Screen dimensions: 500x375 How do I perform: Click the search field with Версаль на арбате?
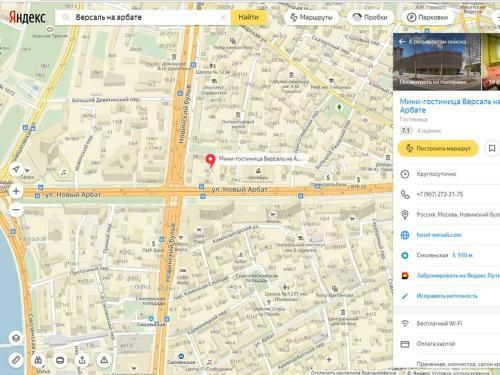[x=143, y=17]
